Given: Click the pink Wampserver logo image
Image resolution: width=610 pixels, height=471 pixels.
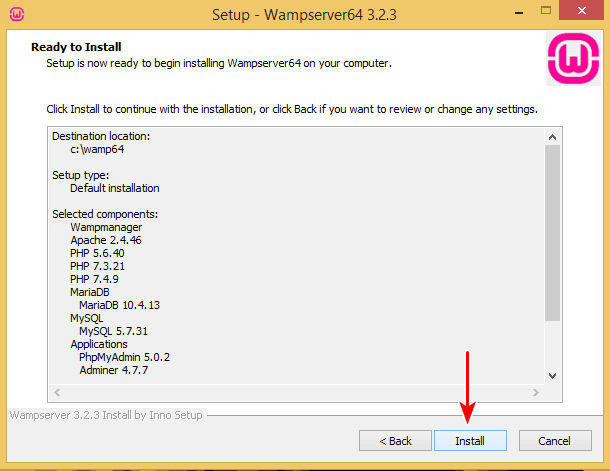Looking at the screenshot, I should (573, 59).
